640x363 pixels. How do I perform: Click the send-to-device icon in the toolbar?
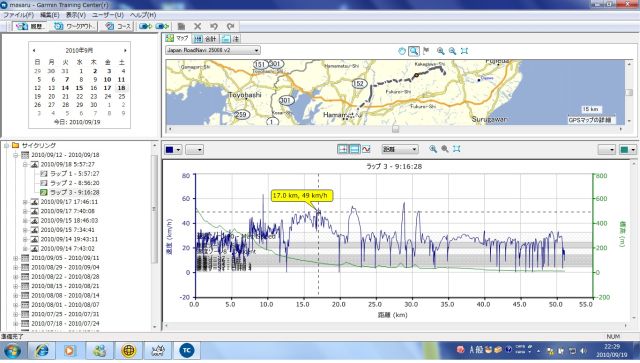click(x=145, y=26)
